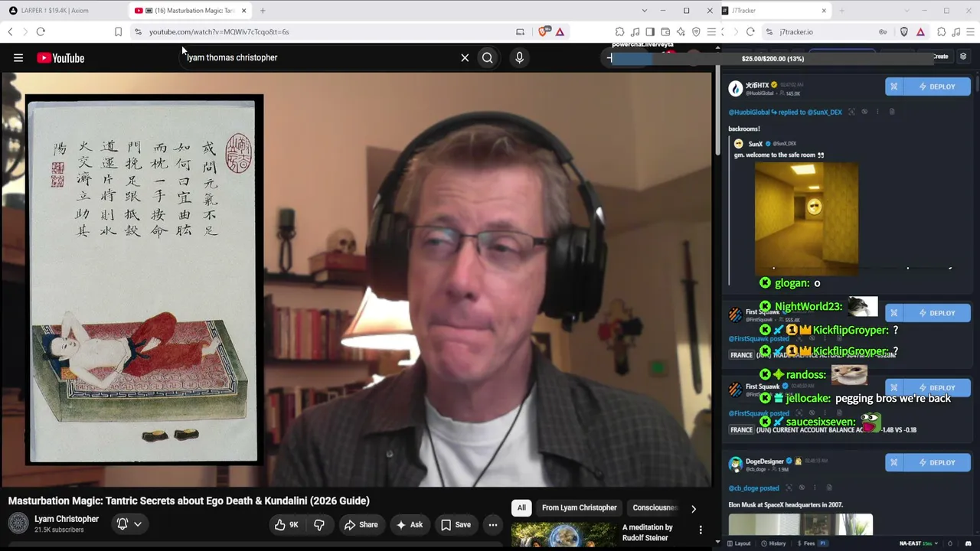
Task: Open Brave Shields in the J7Tracker window
Action: [904, 31]
